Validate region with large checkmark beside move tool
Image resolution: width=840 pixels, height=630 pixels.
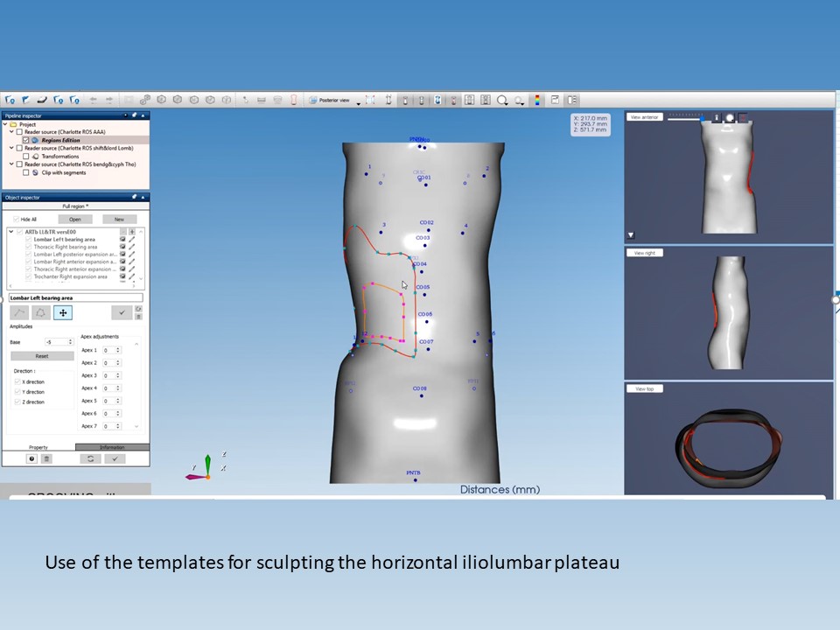pos(122,313)
